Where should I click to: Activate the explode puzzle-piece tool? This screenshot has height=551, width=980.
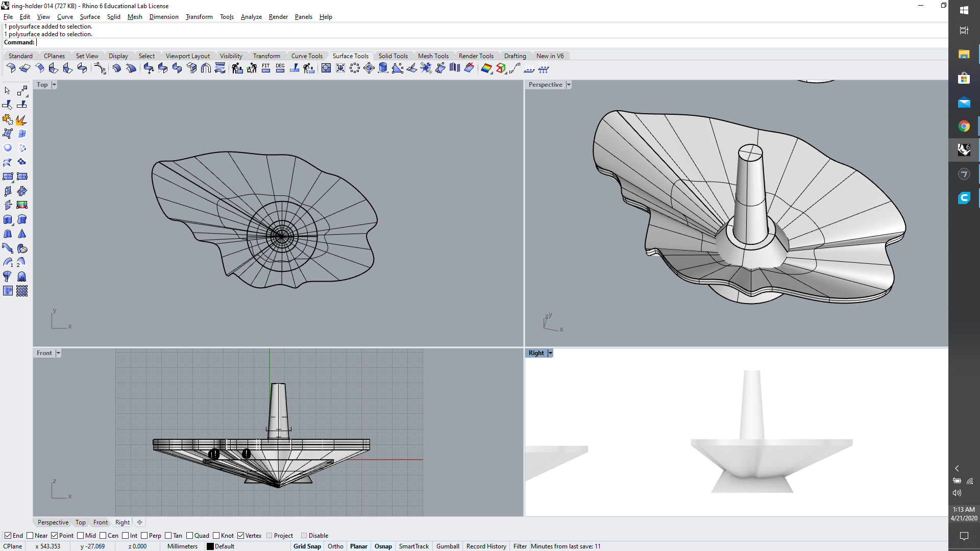pos(7,119)
